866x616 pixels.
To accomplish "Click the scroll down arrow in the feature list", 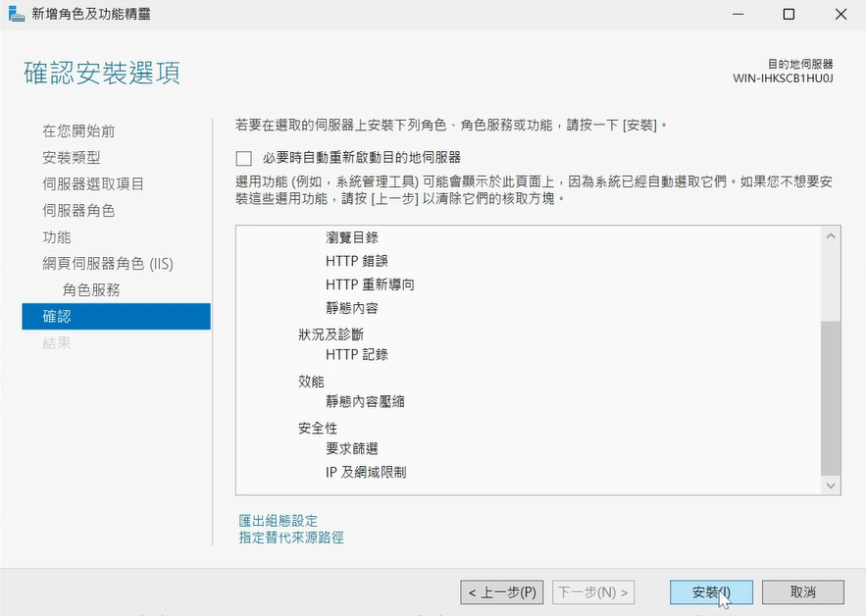I will point(831,486).
